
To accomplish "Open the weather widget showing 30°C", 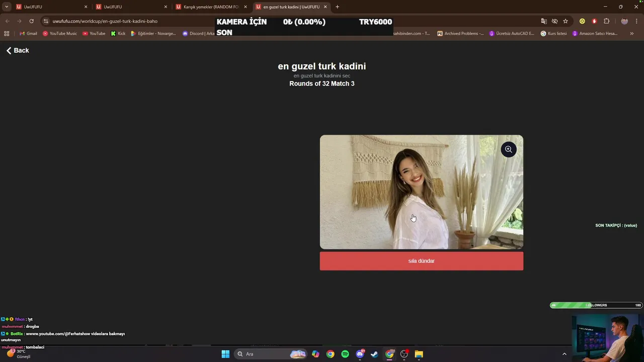I will (19, 354).
